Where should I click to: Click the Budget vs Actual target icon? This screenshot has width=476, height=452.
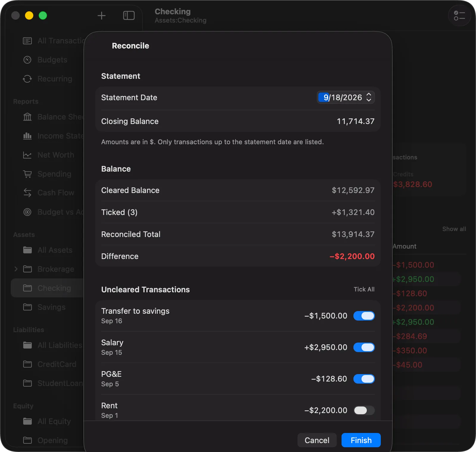coord(27,212)
